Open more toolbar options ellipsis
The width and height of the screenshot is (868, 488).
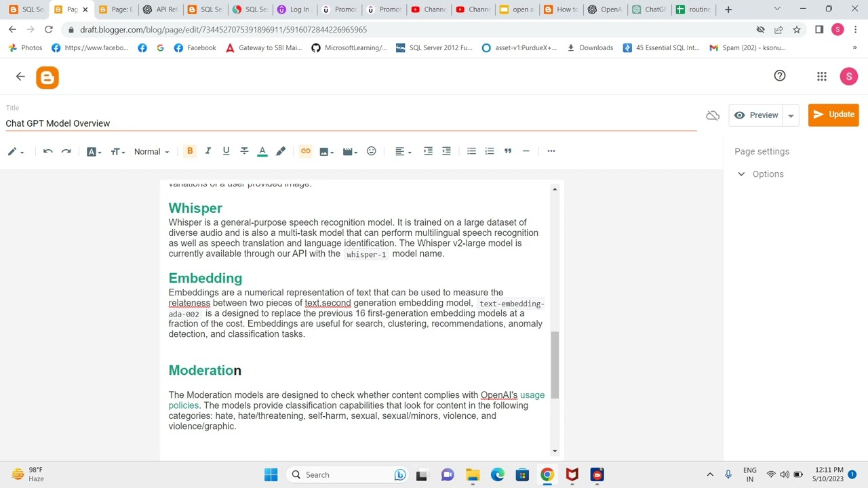click(551, 151)
